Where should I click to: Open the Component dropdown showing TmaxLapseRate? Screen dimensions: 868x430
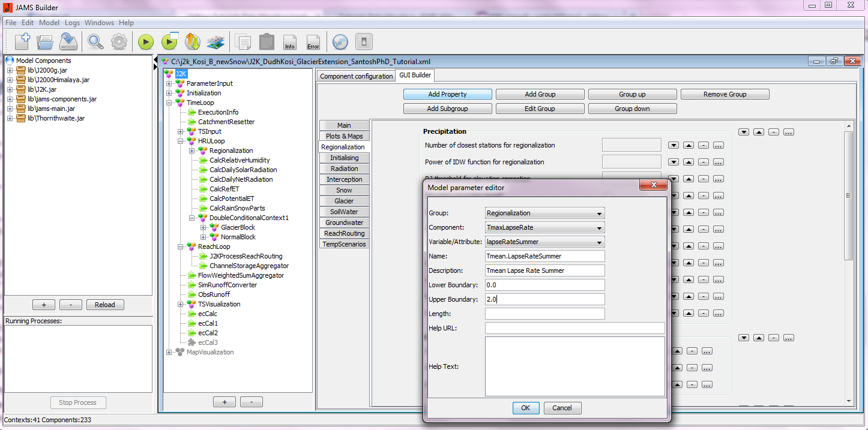click(600, 227)
